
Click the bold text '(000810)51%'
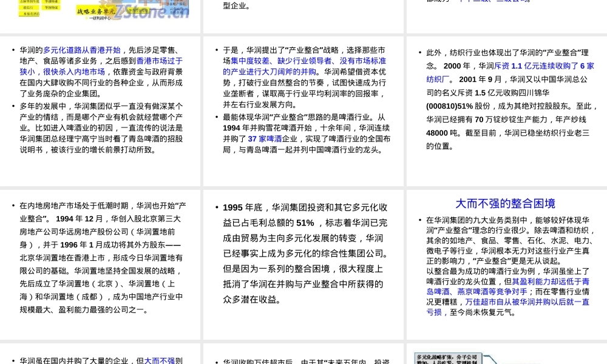(449, 106)
